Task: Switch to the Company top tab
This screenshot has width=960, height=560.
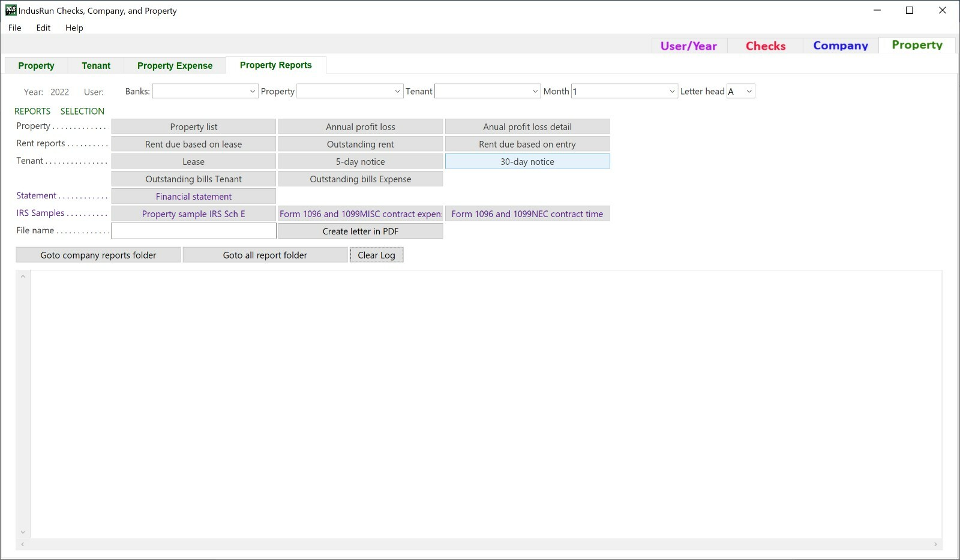Action: pyautogui.click(x=841, y=46)
